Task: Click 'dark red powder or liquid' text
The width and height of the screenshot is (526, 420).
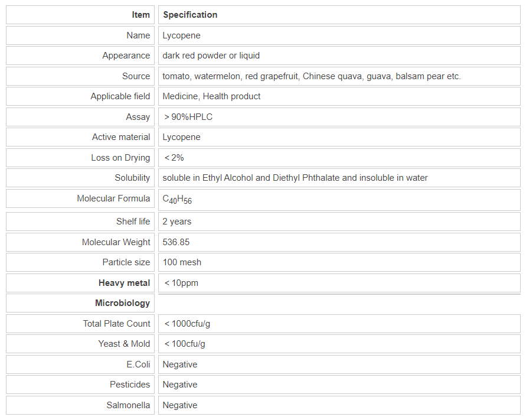Action: (x=211, y=56)
